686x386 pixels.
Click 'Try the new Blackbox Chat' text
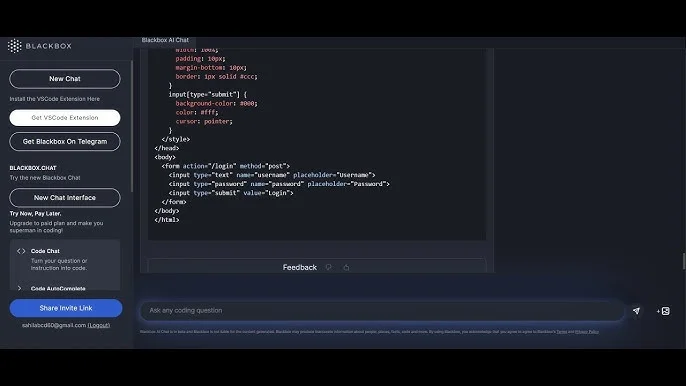[x=45, y=178]
